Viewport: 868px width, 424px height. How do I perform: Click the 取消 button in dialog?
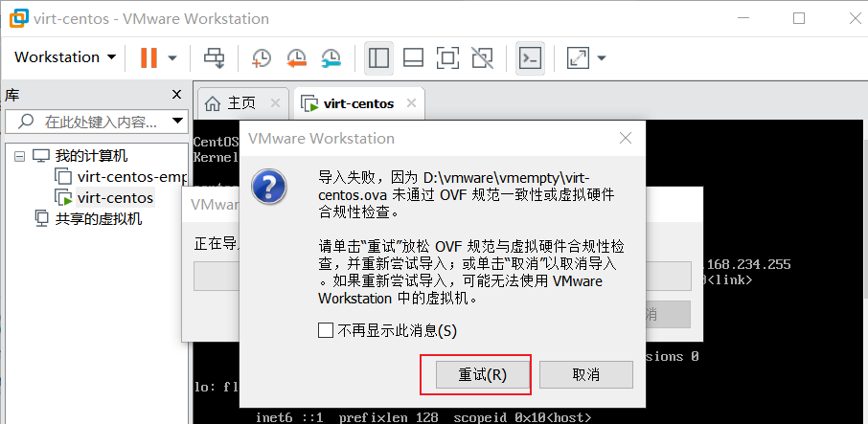(x=585, y=374)
